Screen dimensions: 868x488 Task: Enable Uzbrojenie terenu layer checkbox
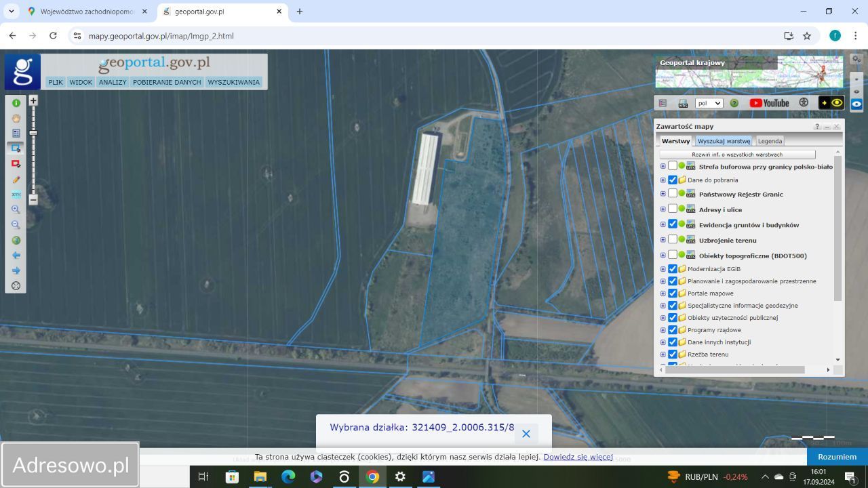(673, 240)
